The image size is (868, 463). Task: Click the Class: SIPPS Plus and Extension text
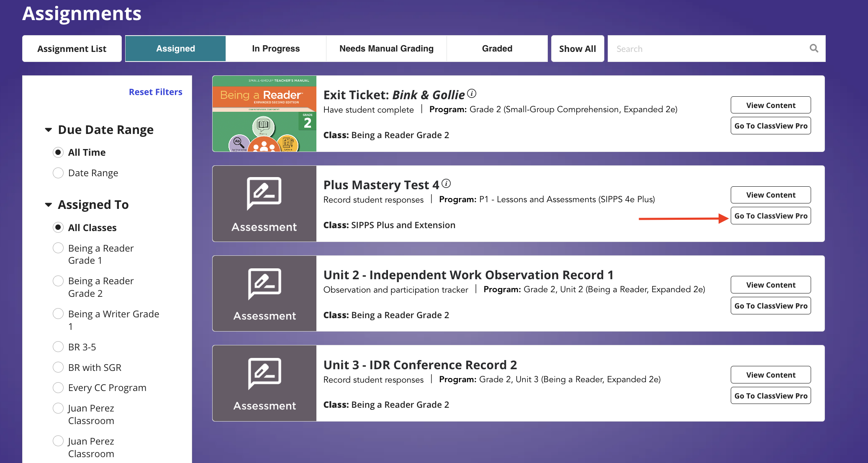pyautogui.click(x=389, y=225)
